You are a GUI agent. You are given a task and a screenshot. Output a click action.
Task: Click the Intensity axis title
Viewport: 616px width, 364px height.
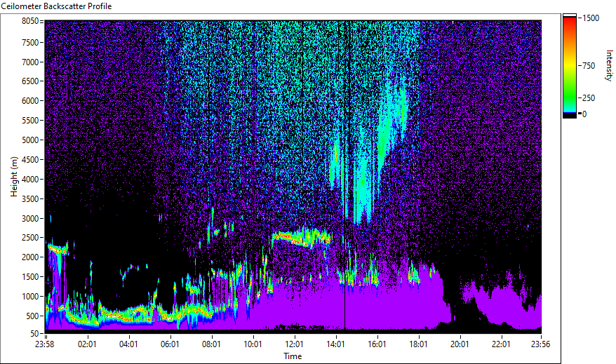[x=609, y=65]
